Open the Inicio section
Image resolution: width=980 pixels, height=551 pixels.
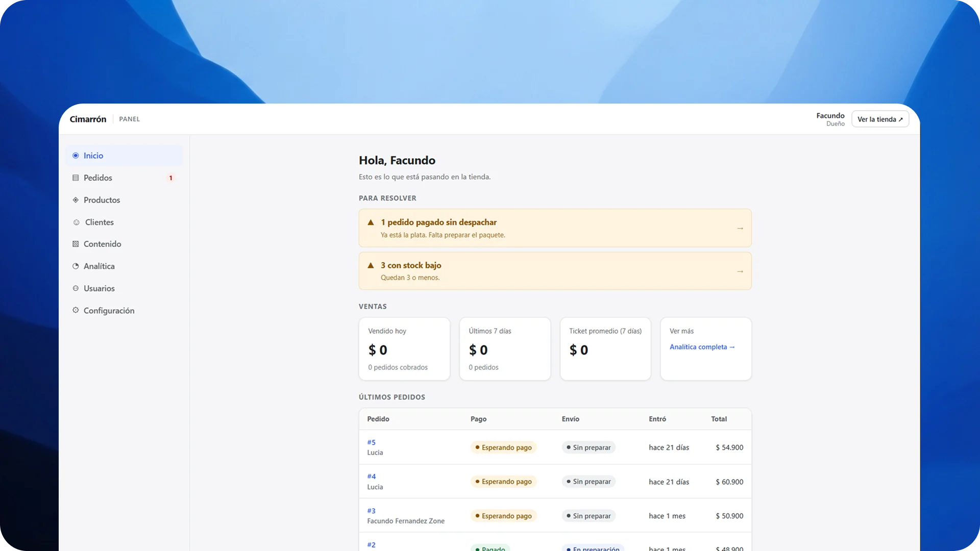point(124,156)
